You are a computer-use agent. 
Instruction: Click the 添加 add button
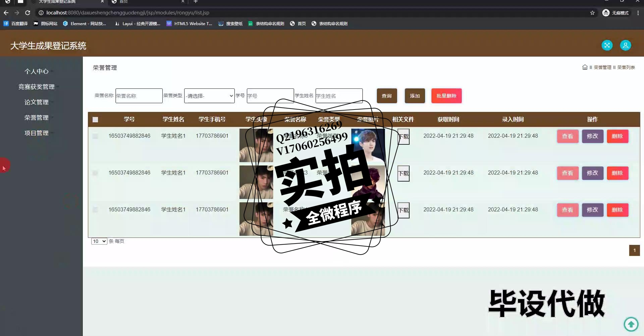pyautogui.click(x=415, y=96)
